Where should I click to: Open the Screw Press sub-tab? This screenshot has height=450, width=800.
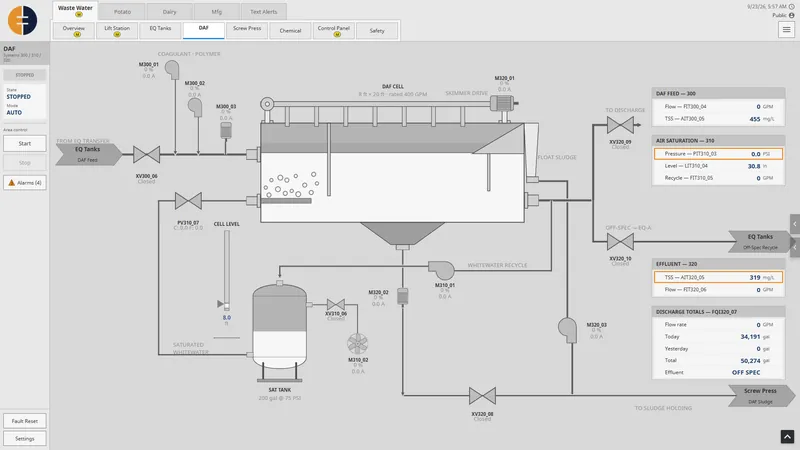click(x=247, y=31)
